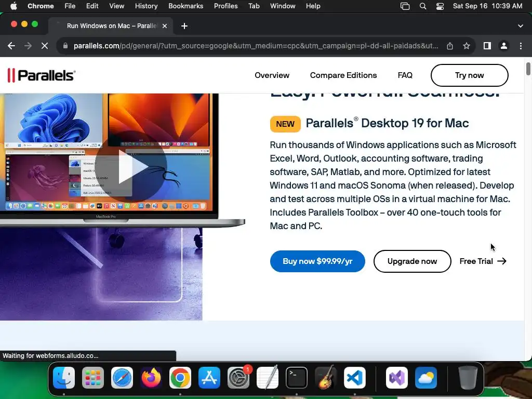Open the App Store from the Dock
Screen dimensions: 532x399
point(209,378)
